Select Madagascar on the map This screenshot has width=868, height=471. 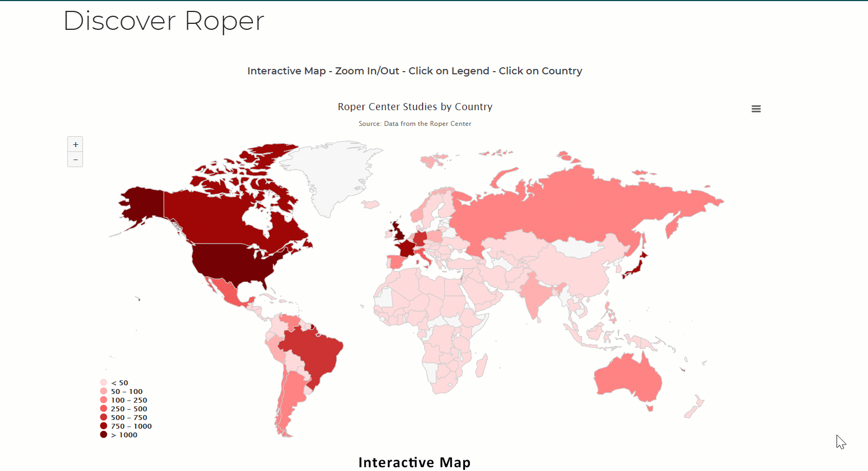[481, 366]
